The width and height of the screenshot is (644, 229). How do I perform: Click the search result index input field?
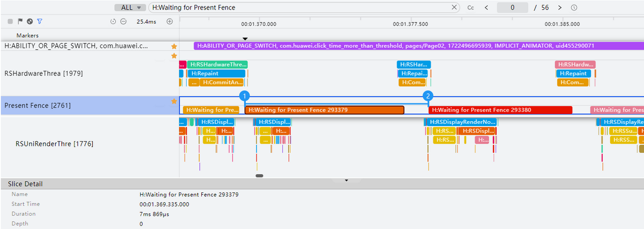click(513, 8)
